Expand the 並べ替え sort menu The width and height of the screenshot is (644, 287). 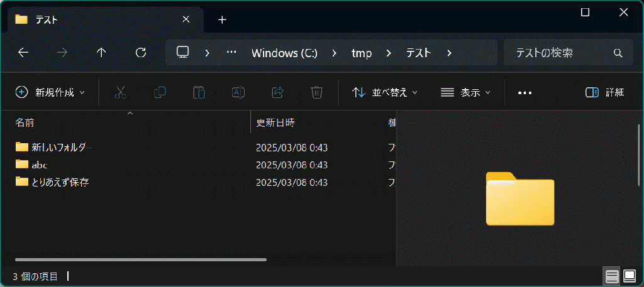[385, 92]
